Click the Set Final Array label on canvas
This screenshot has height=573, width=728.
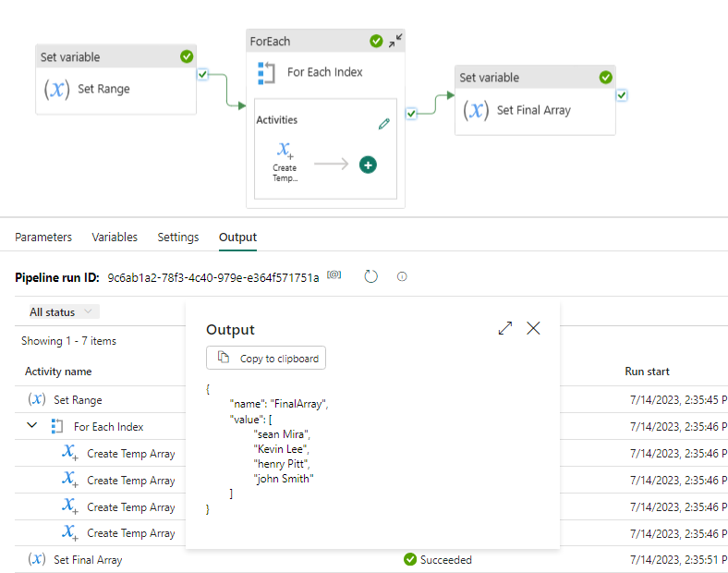pyautogui.click(x=534, y=111)
